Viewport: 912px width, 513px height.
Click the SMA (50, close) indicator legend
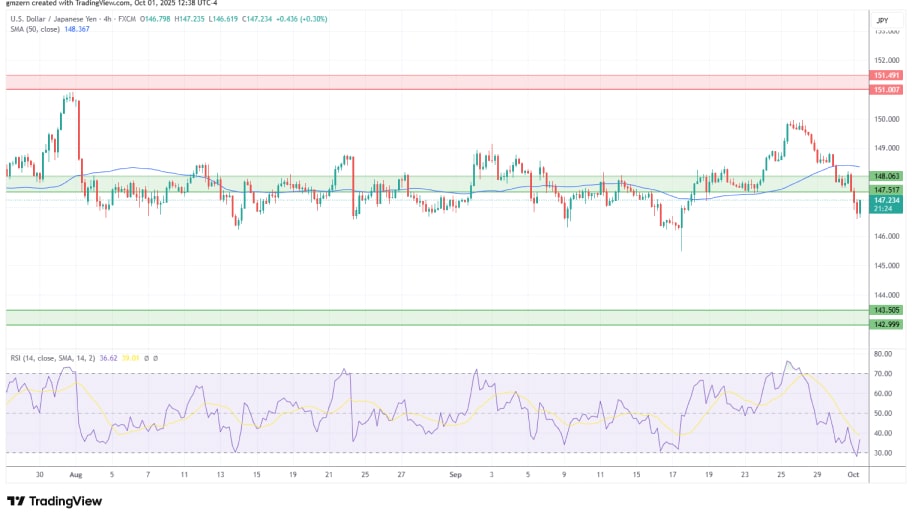(x=37, y=27)
